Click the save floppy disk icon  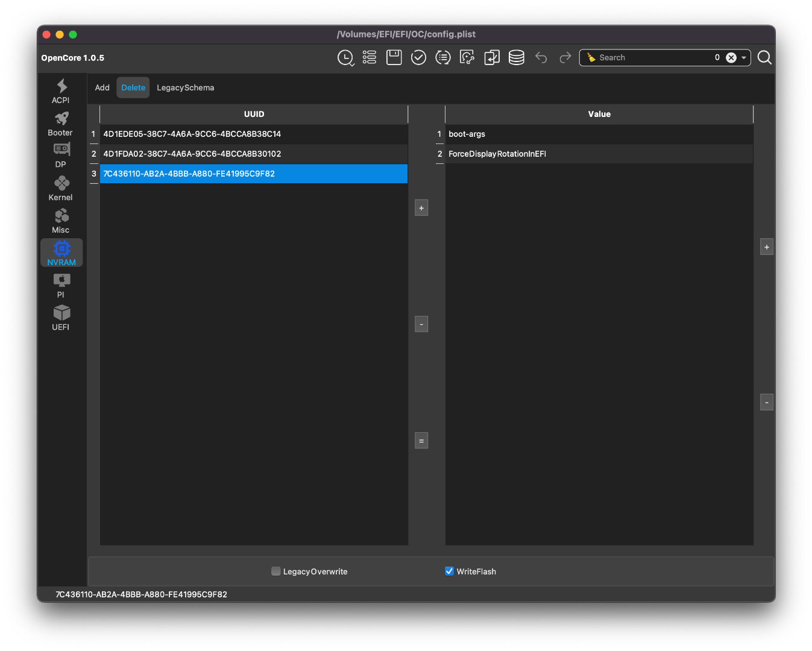[394, 57]
